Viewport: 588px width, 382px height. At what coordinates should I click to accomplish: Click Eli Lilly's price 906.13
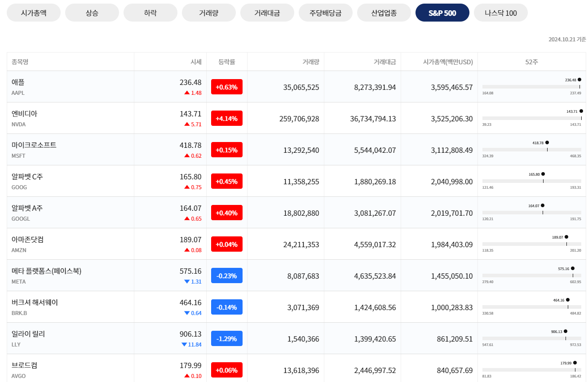click(x=190, y=334)
